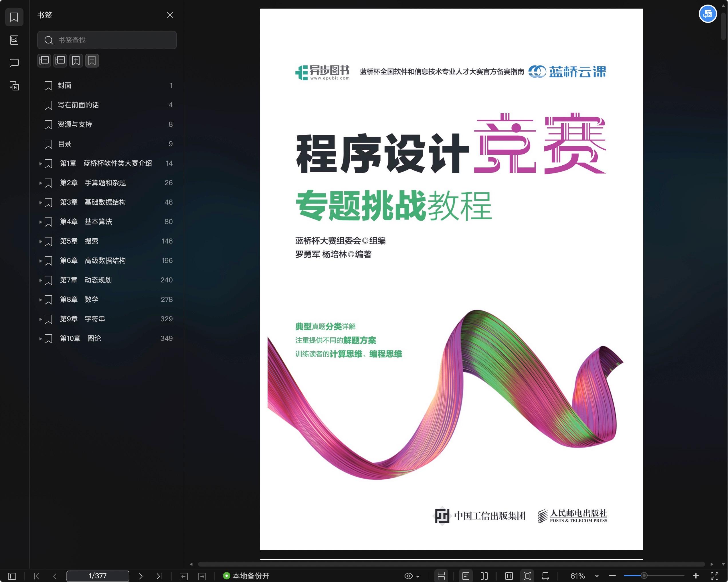Click the vertical scrollbar thumb
The image size is (728, 582).
click(x=723, y=27)
